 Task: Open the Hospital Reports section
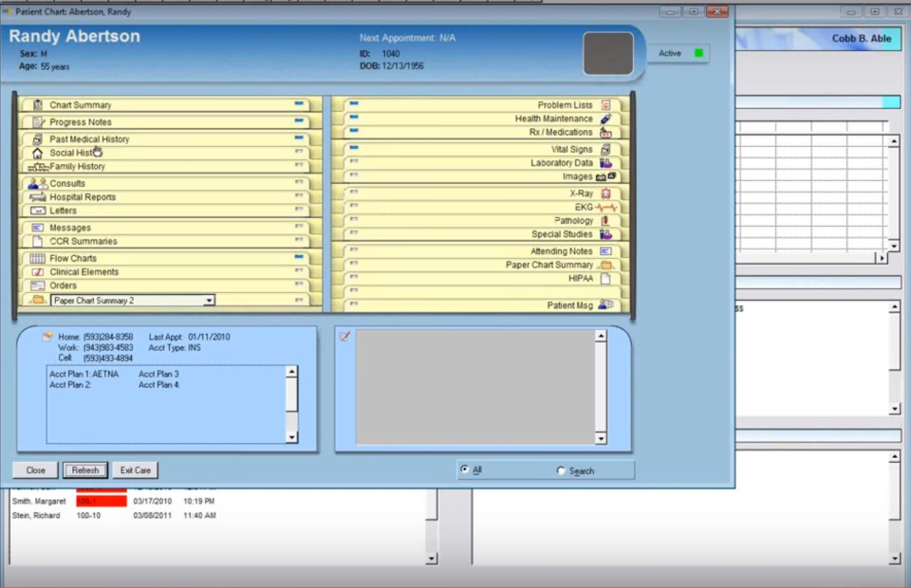pyautogui.click(x=83, y=197)
